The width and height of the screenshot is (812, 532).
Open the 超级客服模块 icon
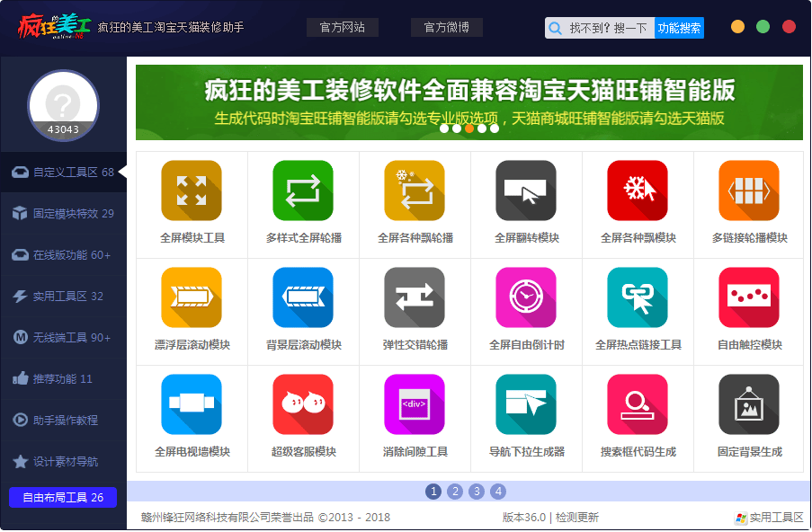[303, 404]
